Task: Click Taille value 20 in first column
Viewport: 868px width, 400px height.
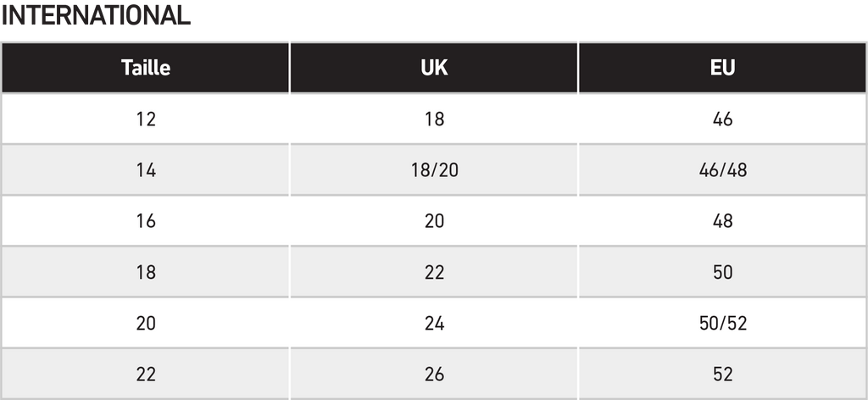Action: [x=146, y=323]
